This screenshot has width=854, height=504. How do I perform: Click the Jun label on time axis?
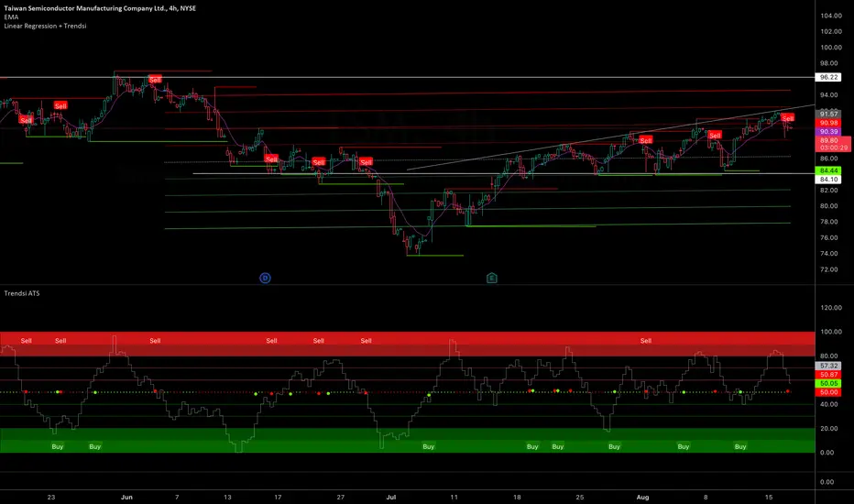pos(126,497)
